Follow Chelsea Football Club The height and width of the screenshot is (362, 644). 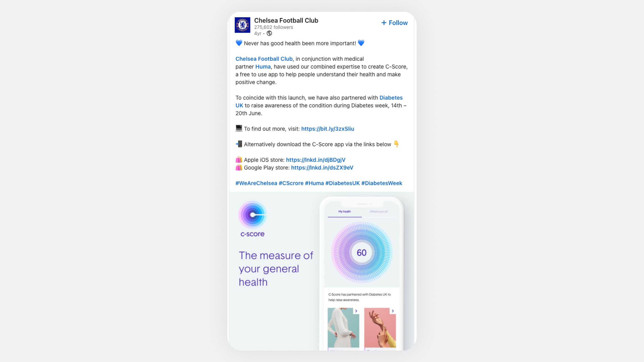click(x=394, y=23)
